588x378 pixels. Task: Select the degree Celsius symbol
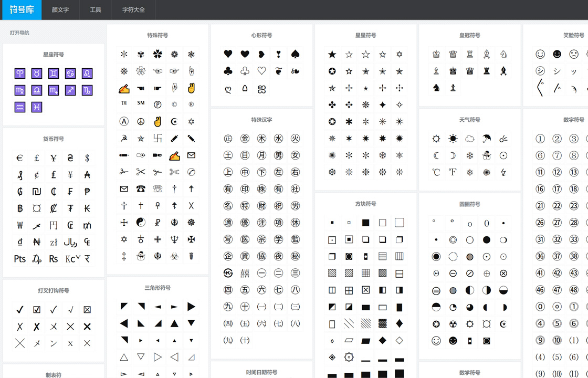point(436,173)
